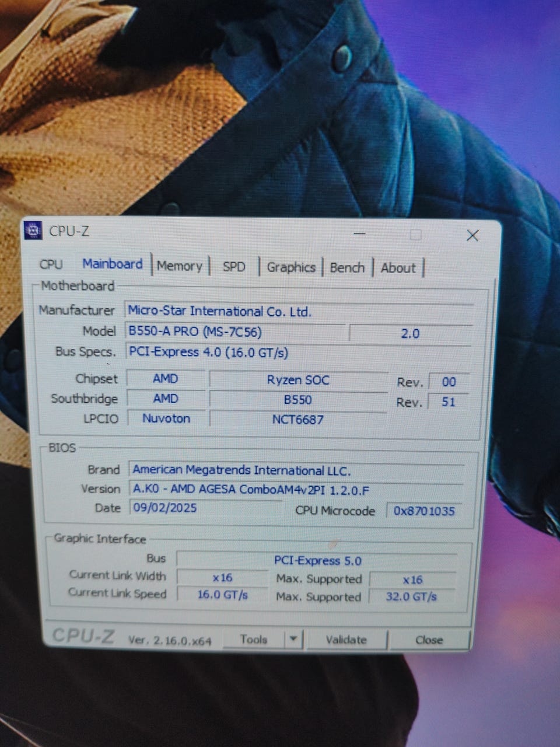Click the model field B550-A PRO (MS-7C56)
560x747 pixels.
pos(235,332)
